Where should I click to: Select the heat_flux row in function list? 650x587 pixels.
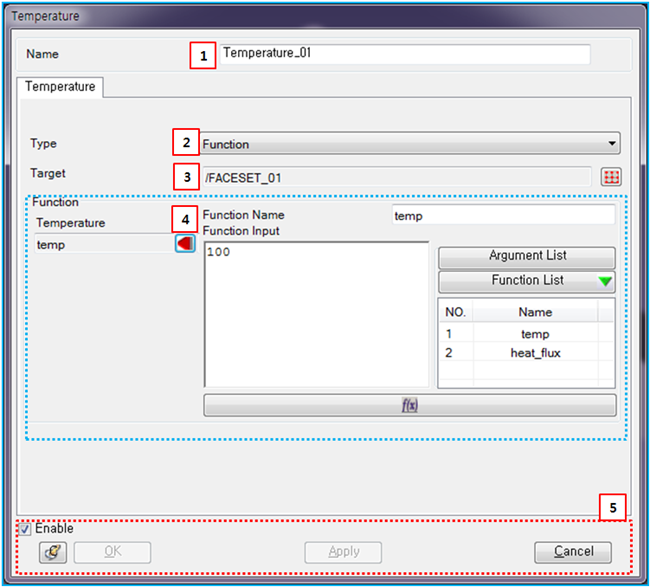point(526,353)
